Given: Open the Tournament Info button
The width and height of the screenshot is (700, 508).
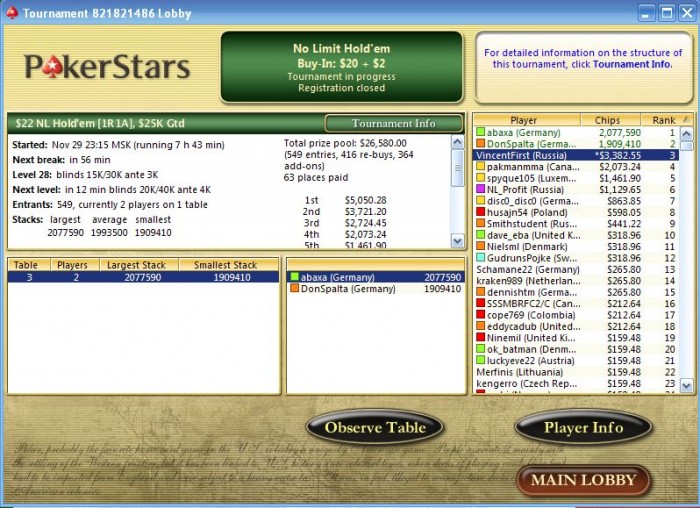Looking at the screenshot, I should click(x=393, y=123).
